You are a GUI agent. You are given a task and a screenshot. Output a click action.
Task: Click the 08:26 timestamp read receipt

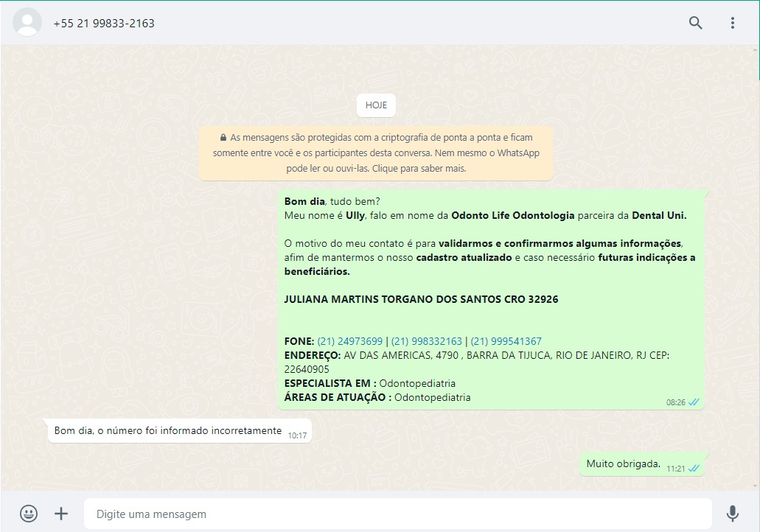pyautogui.click(x=683, y=402)
